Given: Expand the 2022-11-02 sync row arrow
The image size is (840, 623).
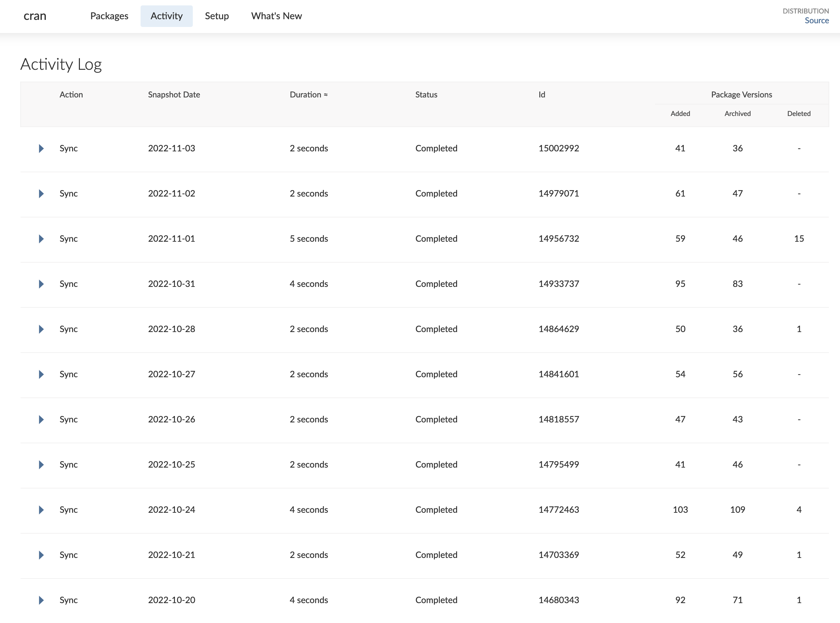Looking at the screenshot, I should pos(41,194).
